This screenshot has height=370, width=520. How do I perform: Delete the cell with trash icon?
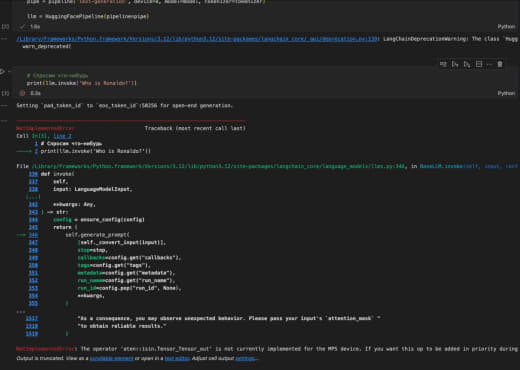(500, 64)
